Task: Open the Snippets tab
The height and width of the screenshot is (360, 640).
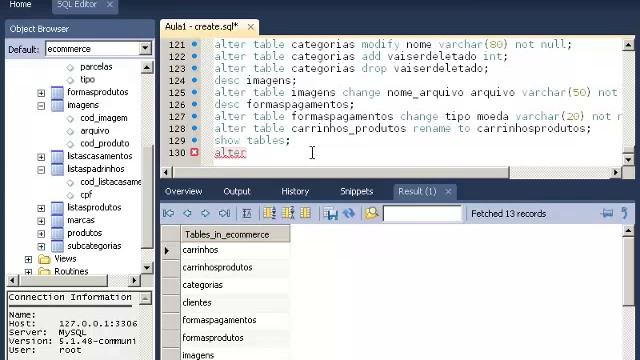Action: 356,191
